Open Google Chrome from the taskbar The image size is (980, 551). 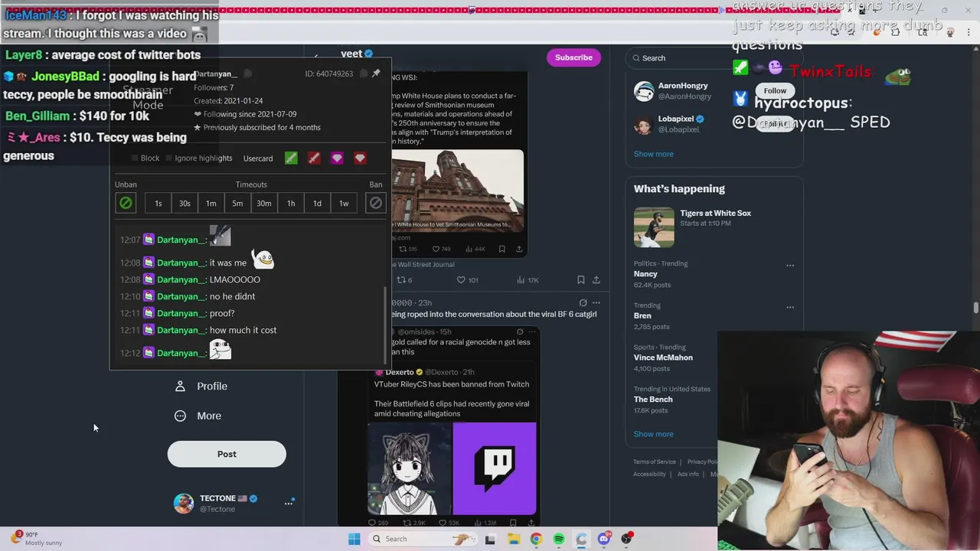tap(536, 539)
